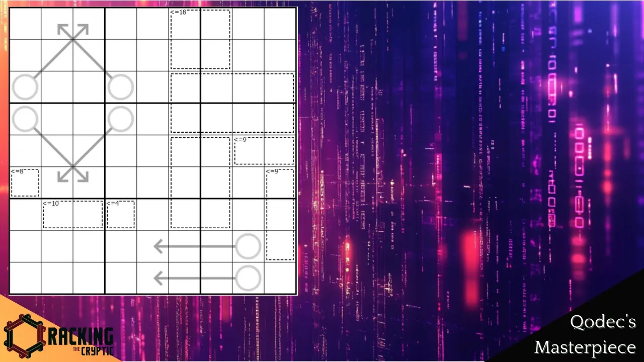Click the circle starting the lower left-pointing arrow
The image size is (644, 362).
[248, 278]
